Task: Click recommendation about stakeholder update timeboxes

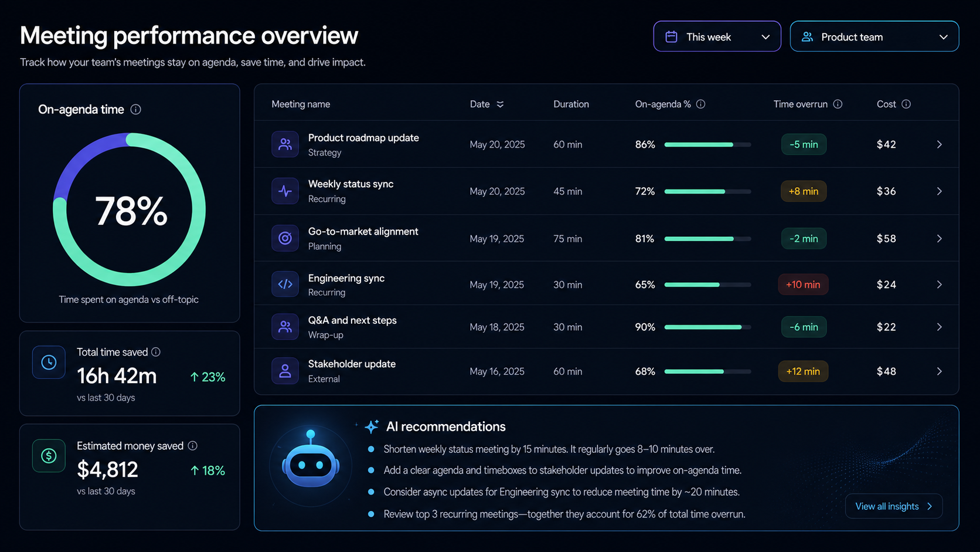Action: [563, 470]
